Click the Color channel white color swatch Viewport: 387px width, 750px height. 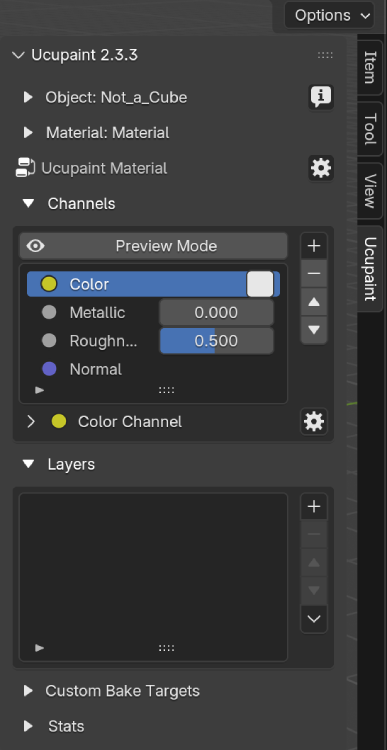tap(260, 284)
